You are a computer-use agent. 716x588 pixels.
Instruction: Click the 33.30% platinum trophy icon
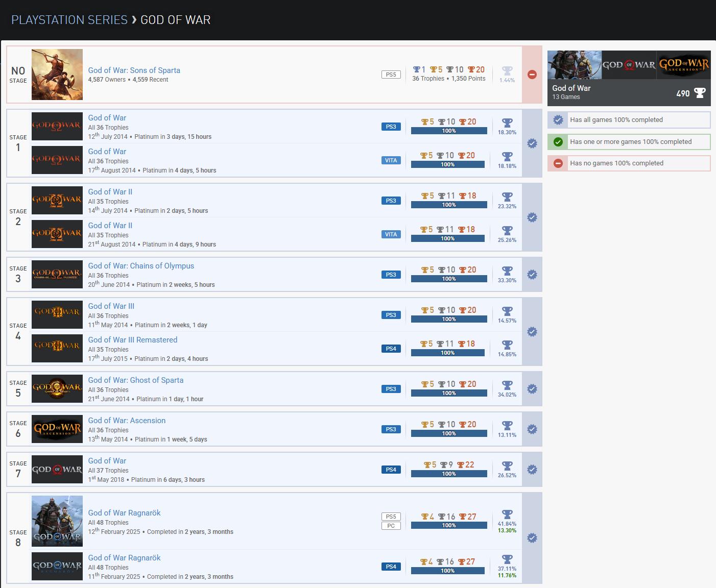coord(507,271)
